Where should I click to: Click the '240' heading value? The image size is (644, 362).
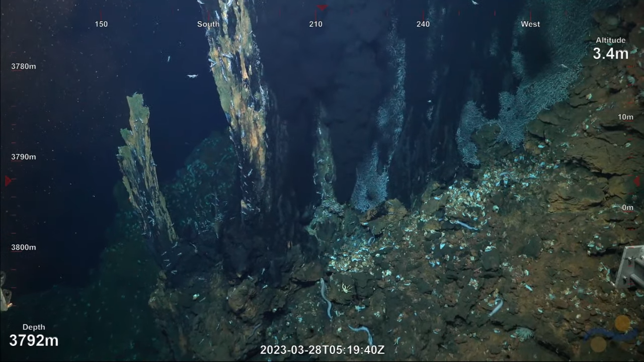point(423,24)
